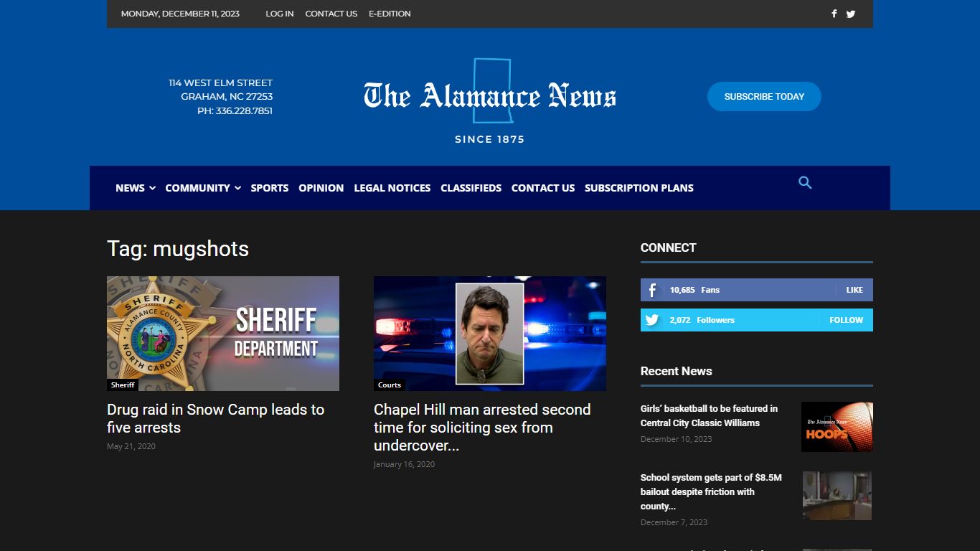Click the Log In link

[x=280, y=14]
